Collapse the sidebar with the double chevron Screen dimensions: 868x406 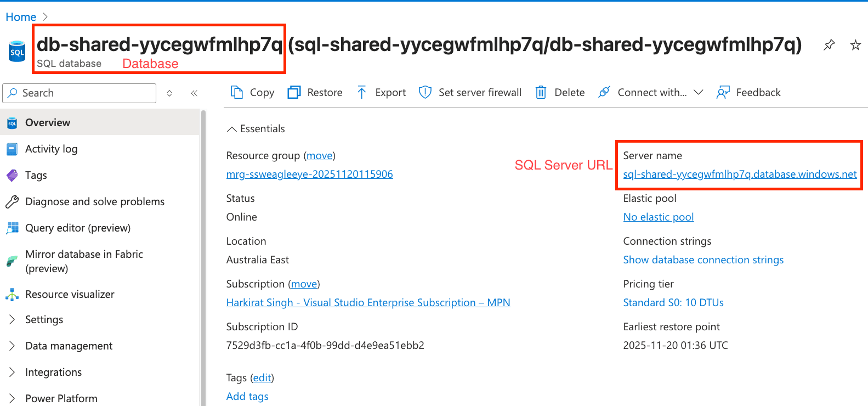194,93
